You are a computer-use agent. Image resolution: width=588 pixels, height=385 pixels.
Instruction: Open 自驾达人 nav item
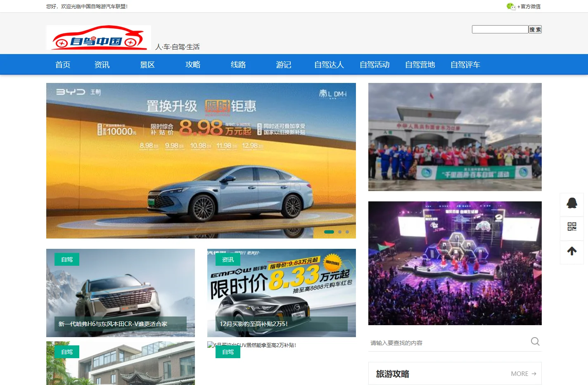point(329,64)
